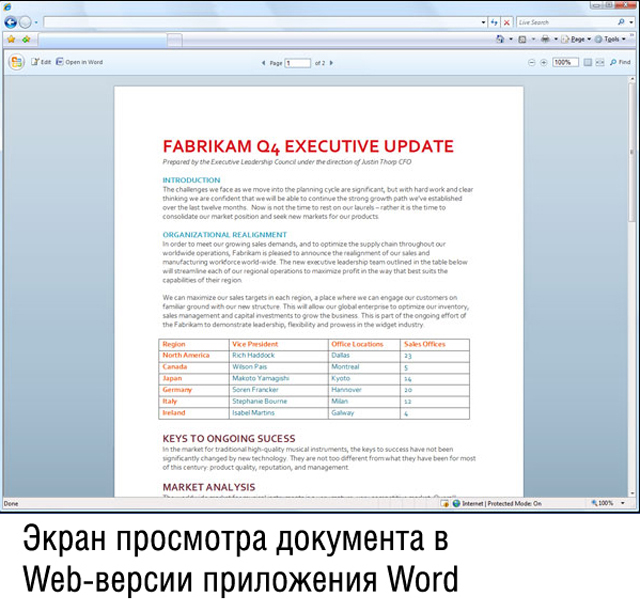This screenshot has width=640, height=612.
Task: Expand the Feeds dropdown arrow
Action: point(533,39)
